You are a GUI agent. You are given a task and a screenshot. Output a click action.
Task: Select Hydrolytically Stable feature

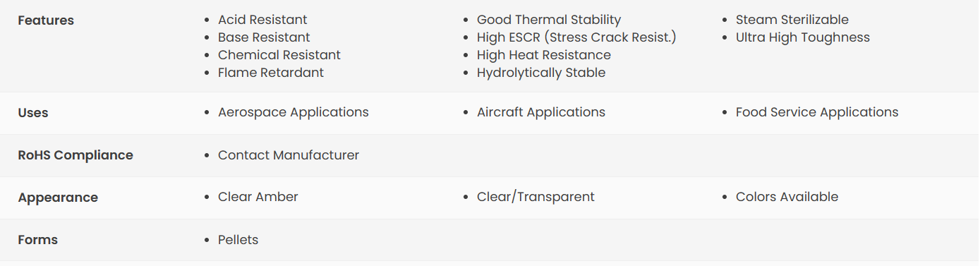(541, 73)
